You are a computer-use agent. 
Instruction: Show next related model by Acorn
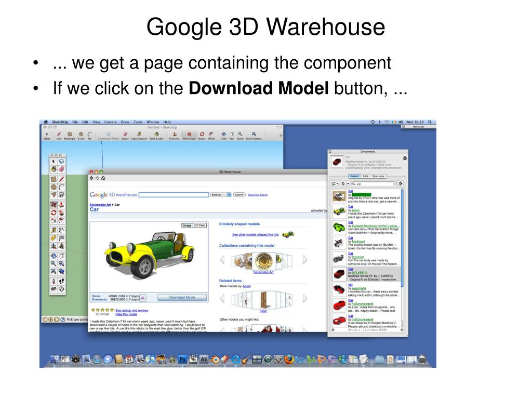click(304, 299)
